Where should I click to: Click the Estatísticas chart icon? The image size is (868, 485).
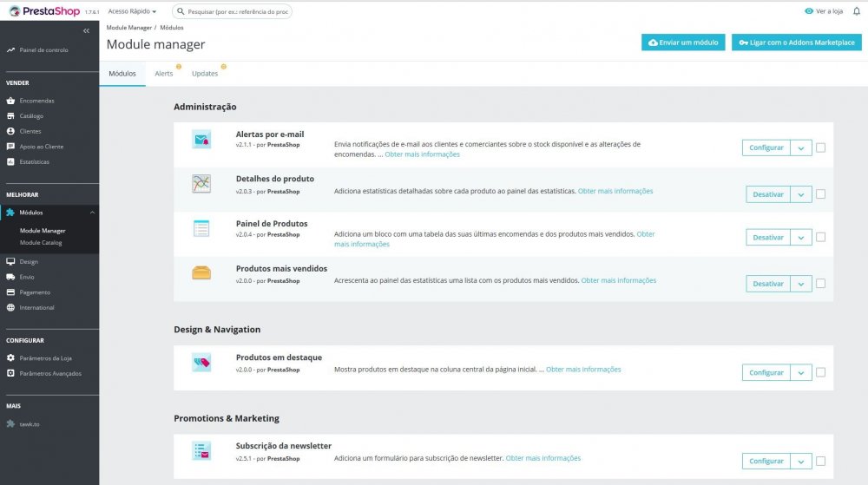click(10, 161)
